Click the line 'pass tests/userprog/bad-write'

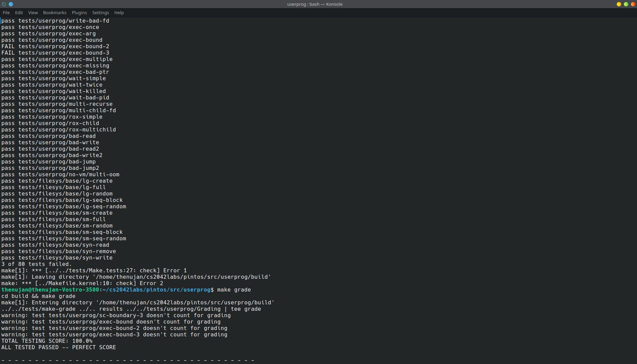coord(50,143)
